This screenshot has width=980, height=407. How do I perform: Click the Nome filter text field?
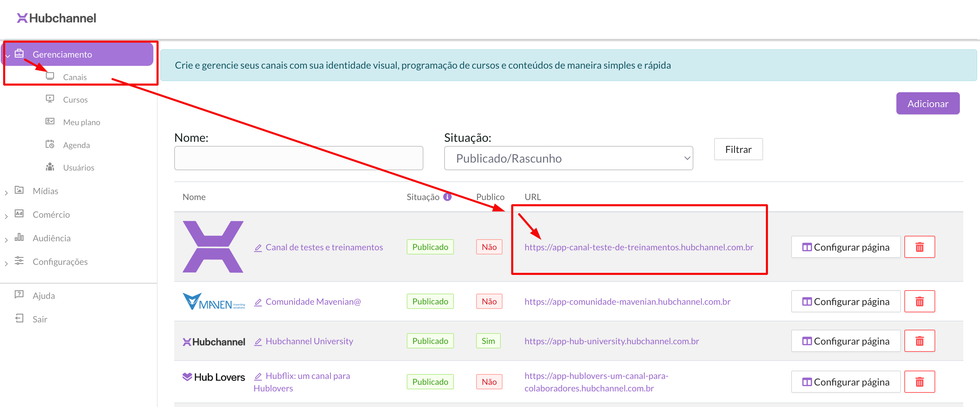(x=298, y=158)
